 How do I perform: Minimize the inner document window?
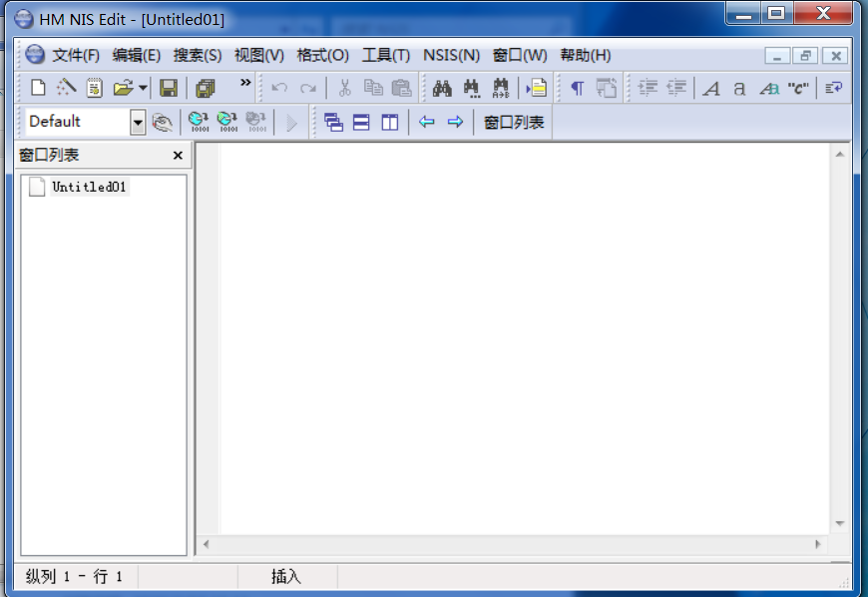coord(777,56)
